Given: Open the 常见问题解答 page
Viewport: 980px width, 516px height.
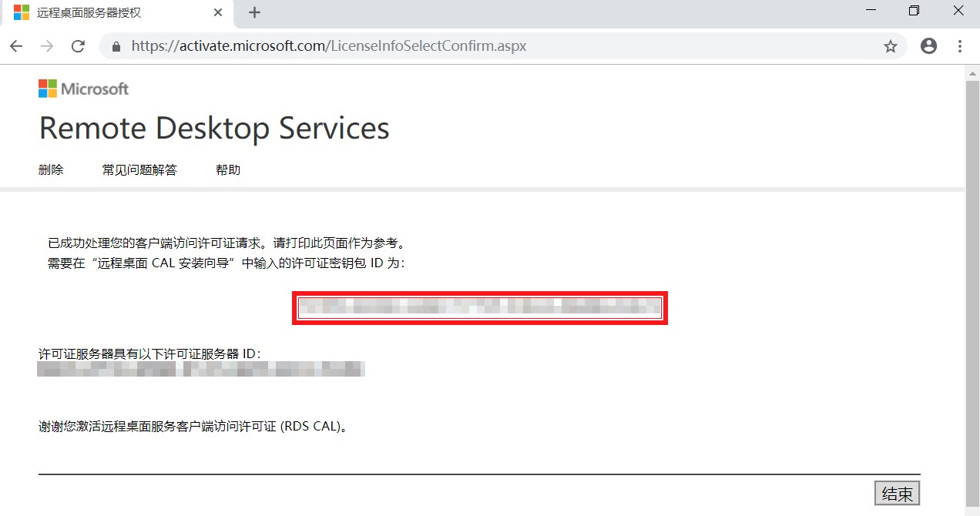Looking at the screenshot, I should (x=139, y=170).
